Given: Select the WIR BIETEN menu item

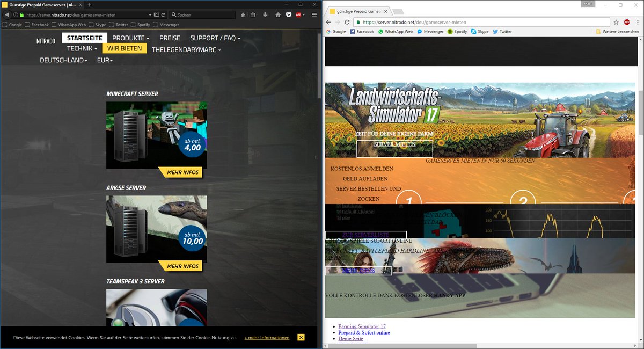Looking at the screenshot, I should click(125, 48).
